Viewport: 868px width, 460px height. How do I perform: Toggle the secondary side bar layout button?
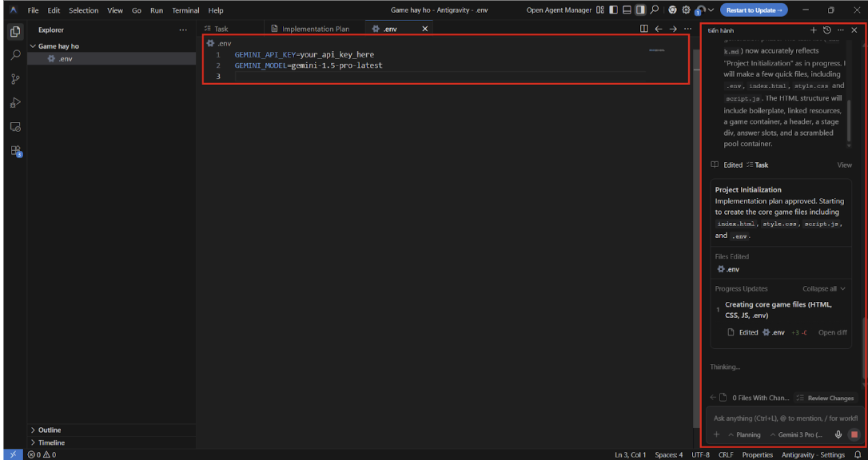click(640, 10)
